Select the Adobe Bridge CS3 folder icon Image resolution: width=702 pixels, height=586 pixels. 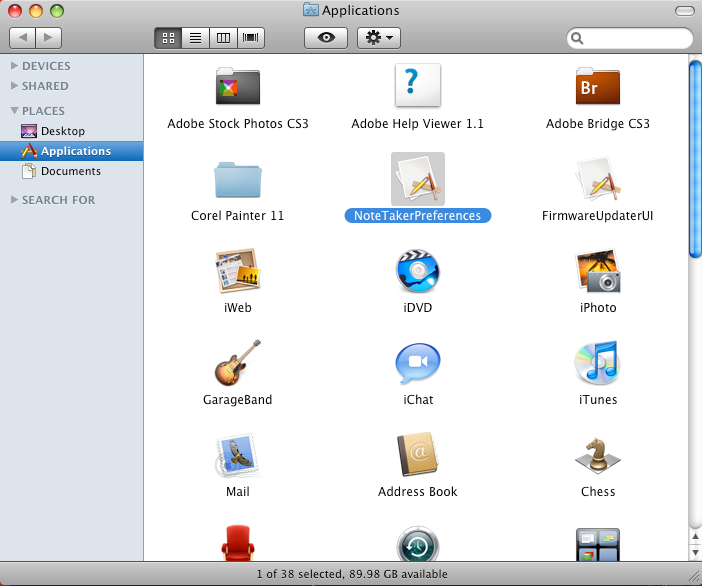click(x=598, y=86)
